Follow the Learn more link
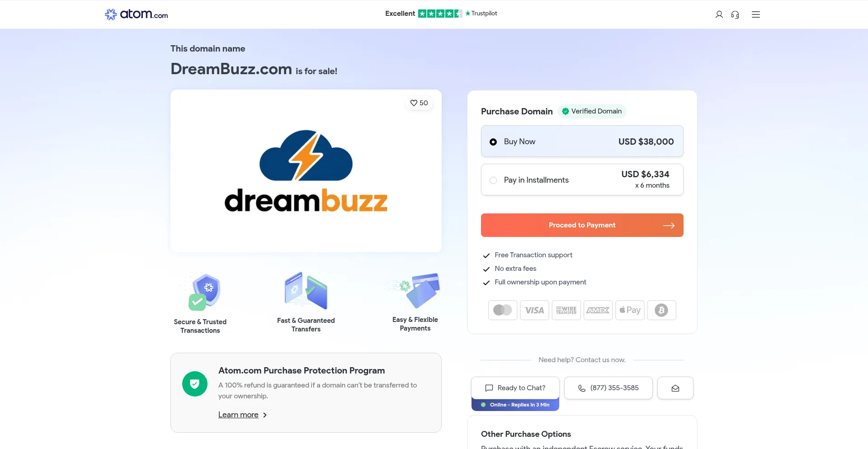The width and height of the screenshot is (868, 449). point(238,415)
